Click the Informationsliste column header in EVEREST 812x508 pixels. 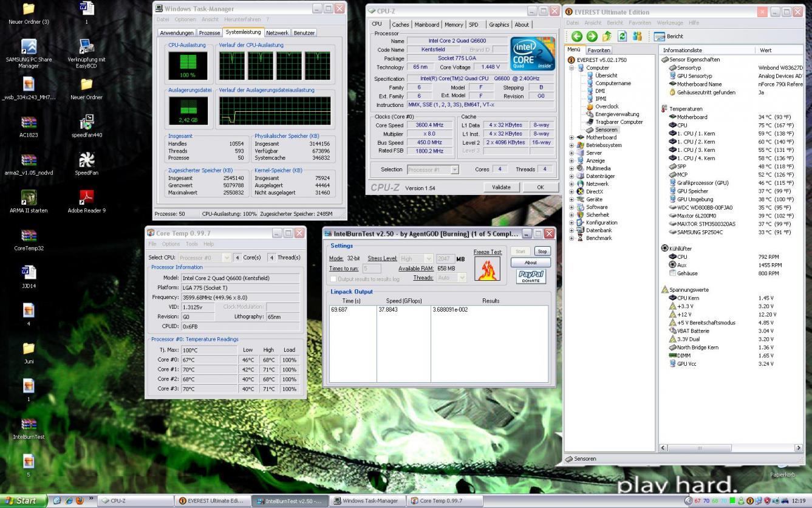[x=707, y=50]
